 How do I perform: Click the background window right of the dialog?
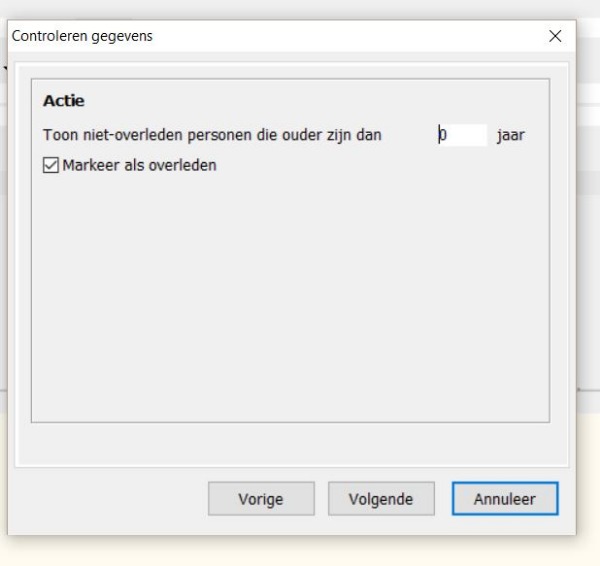[589, 250]
